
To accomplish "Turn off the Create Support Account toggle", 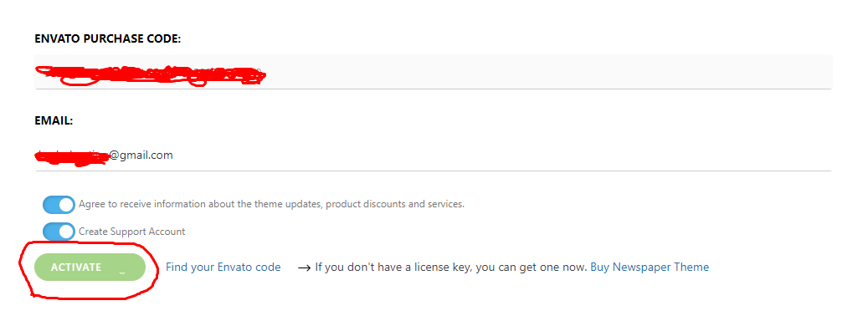I will [59, 232].
